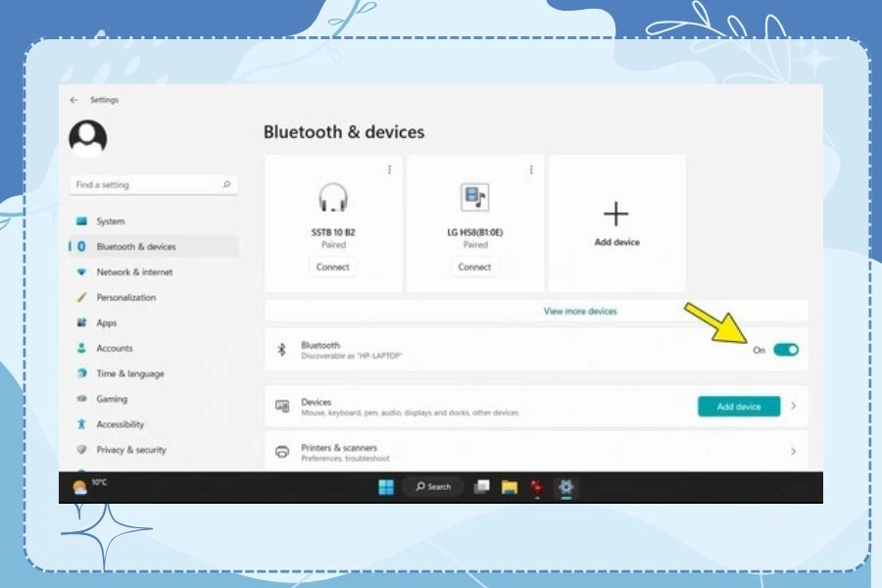Click the Bluetooth icon in sidebar

point(81,246)
